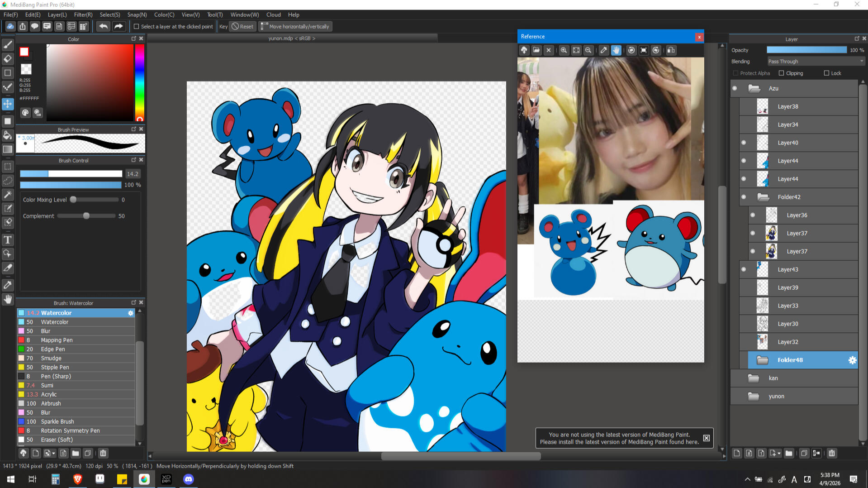Image resolution: width=868 pixels, height=488 pixels.
Task: Activate the Hand pan tool in left toolbar
Action: coord(8,299)
